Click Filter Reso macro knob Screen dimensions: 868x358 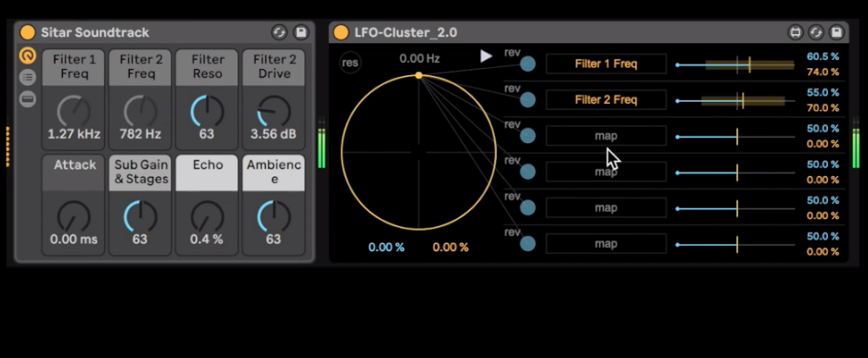tap(207, 111)
